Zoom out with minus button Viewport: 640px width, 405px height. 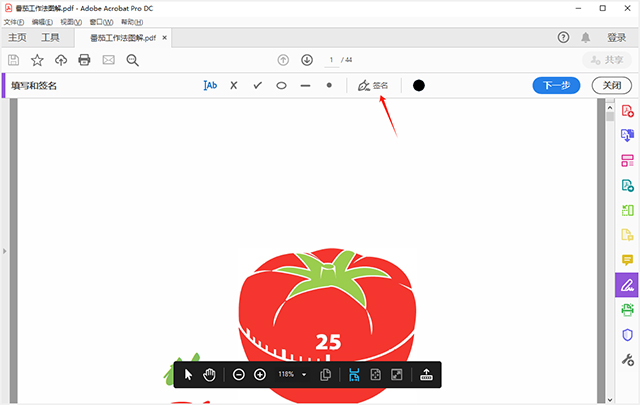pyautogui.click(x=239, y=374)
